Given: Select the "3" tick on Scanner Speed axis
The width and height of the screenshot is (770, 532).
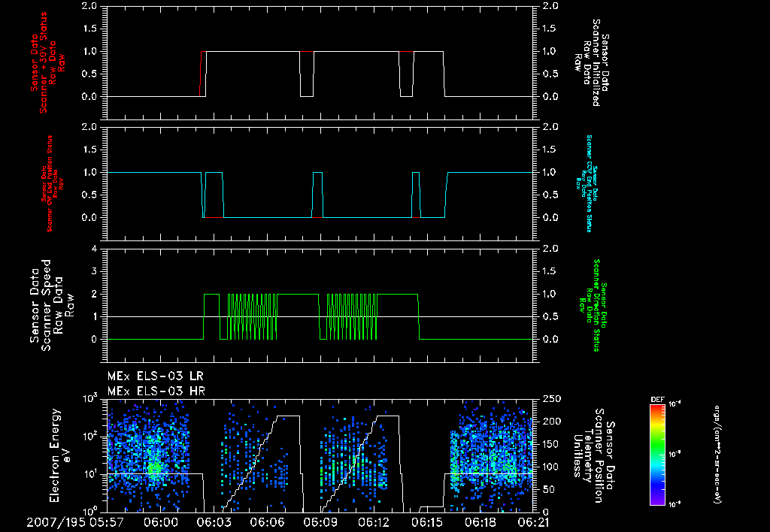Looking at the screenshot, I should (94, 271).
